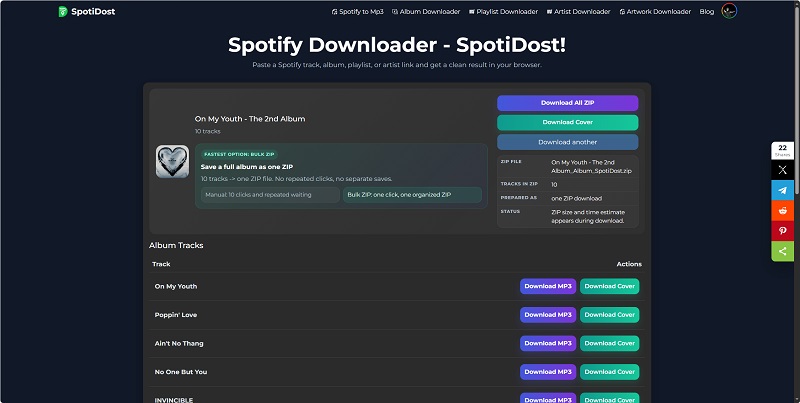Share on X via side bar
The width and height of the screenshot is (800, 403).
click(783, 170)
